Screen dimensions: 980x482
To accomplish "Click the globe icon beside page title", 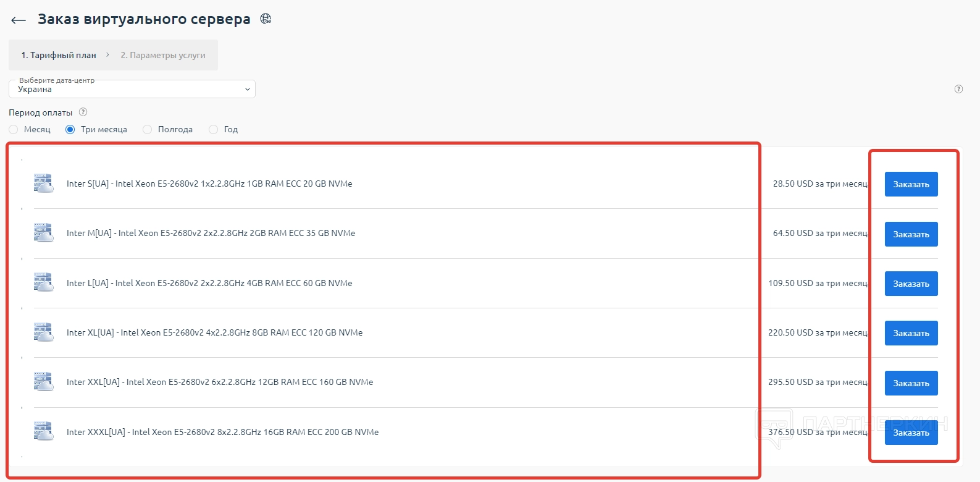I will coord(266,19).
